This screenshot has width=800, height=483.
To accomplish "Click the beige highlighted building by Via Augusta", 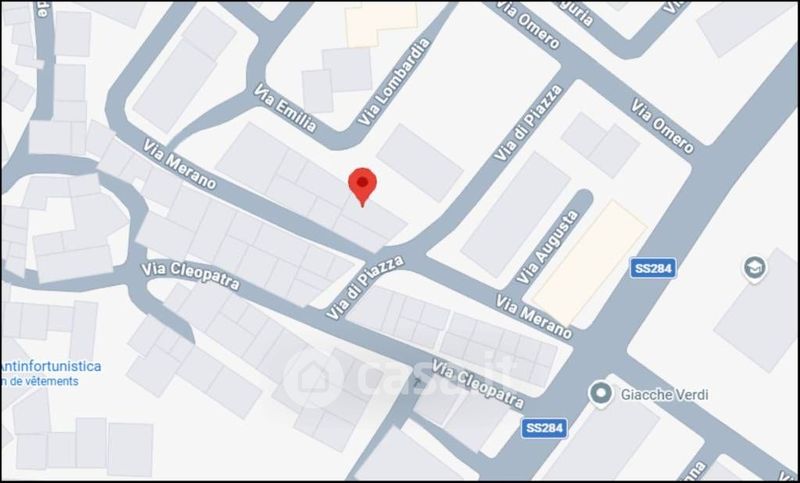I will click(590, 263).
